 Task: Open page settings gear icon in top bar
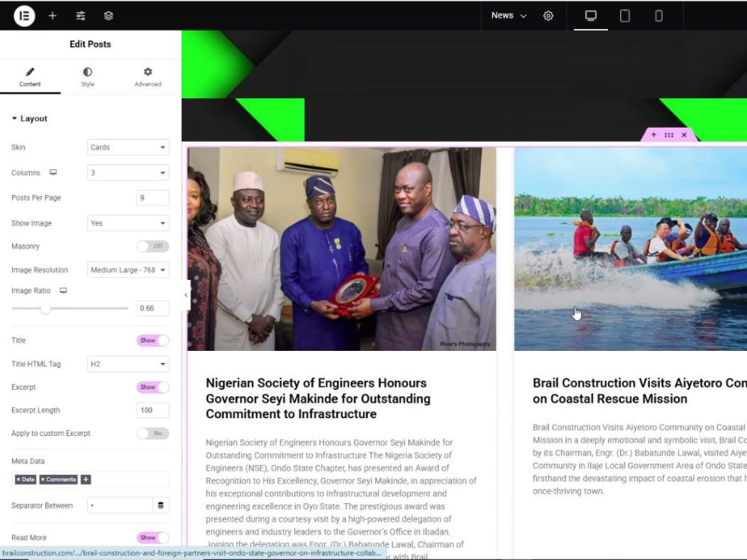(548, 16)
